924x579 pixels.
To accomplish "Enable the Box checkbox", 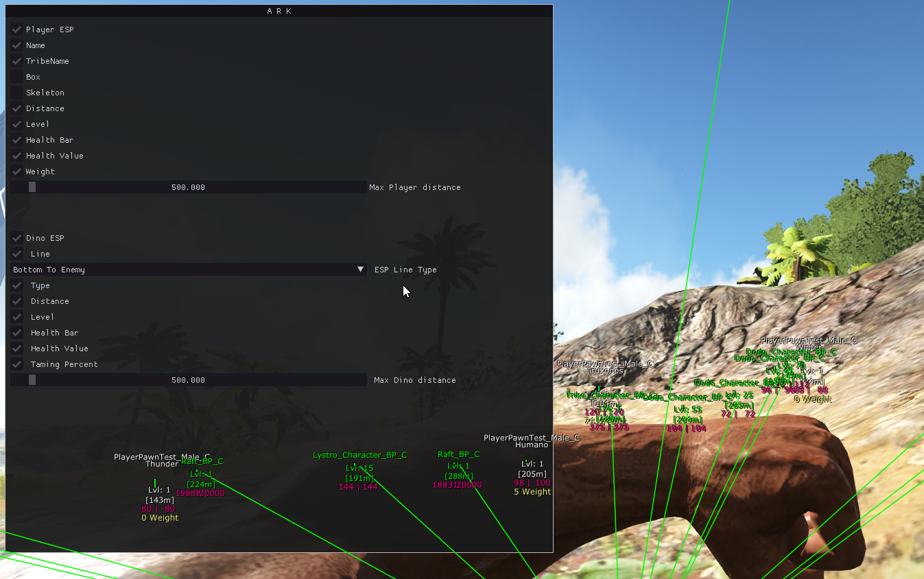I will [x=17, y=77].
